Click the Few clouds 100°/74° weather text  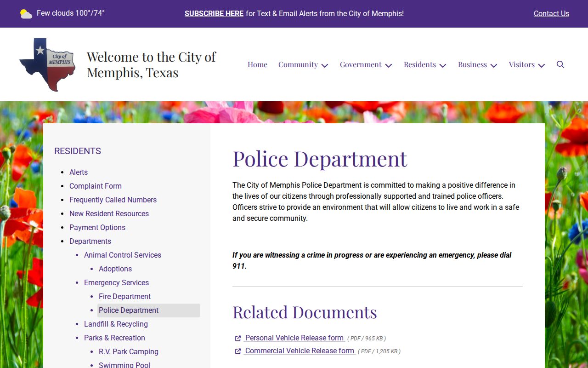[71, 13]
